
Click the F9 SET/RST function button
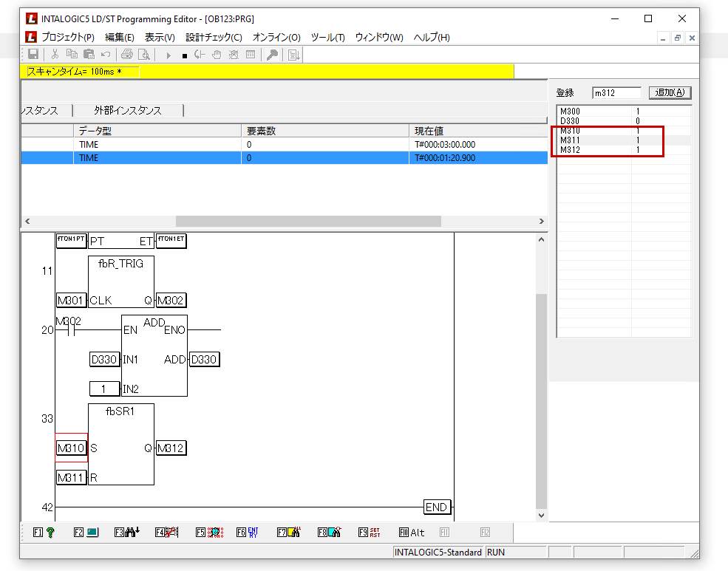pyautogui.click(x=369, y=532)
